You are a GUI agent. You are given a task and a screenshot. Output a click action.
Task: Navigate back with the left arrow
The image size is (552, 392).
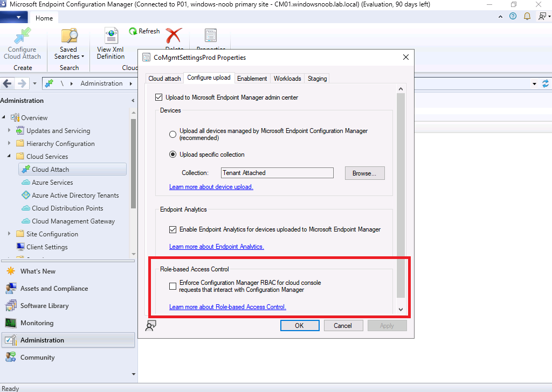(x=8, y=83)
